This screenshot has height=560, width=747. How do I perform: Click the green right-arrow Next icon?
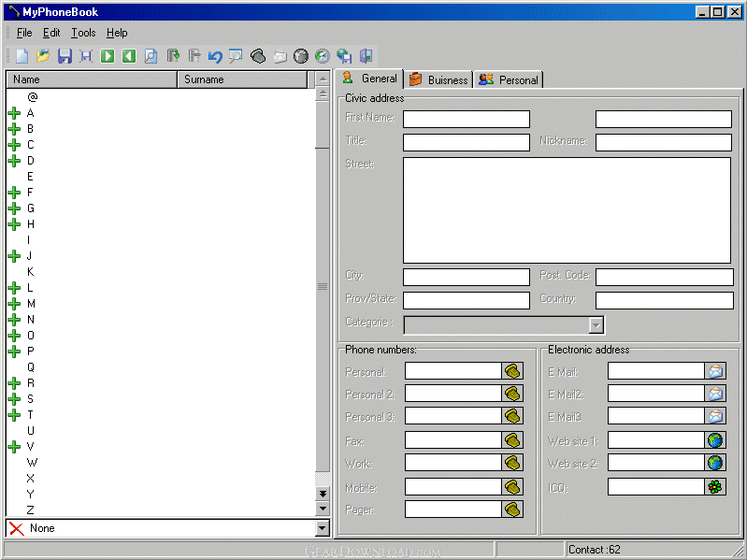click(108, 56)
